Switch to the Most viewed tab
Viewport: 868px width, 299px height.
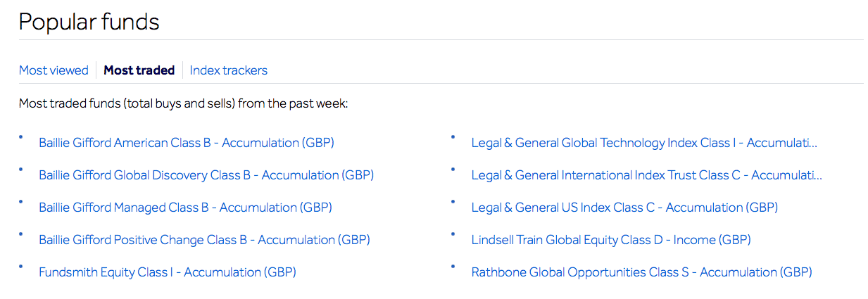[54, 70]
